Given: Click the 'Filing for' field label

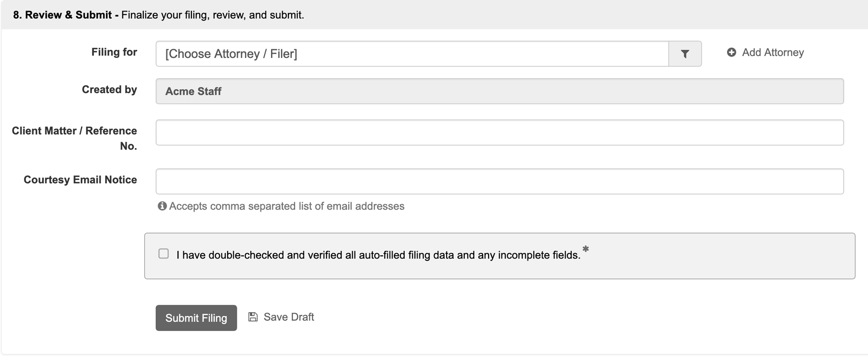Looking at the screenshot, I should [114, 52].
